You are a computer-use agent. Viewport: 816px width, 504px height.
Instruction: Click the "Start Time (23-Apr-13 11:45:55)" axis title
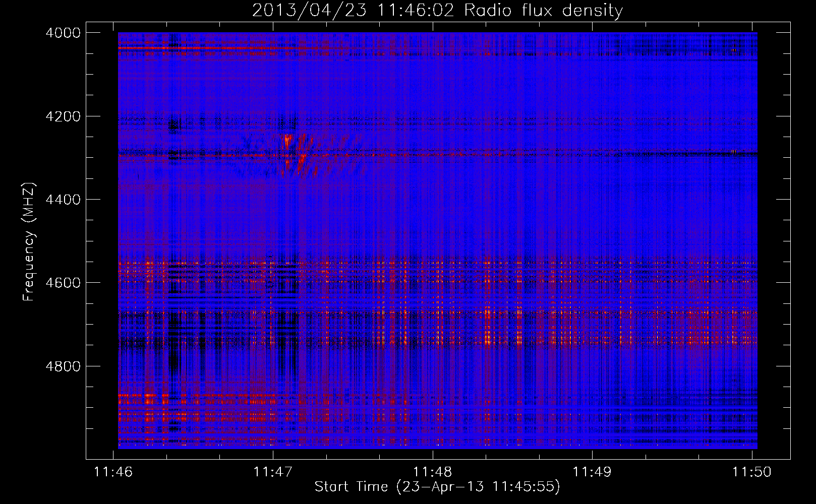pyautogui.click(x=437, y=487)
